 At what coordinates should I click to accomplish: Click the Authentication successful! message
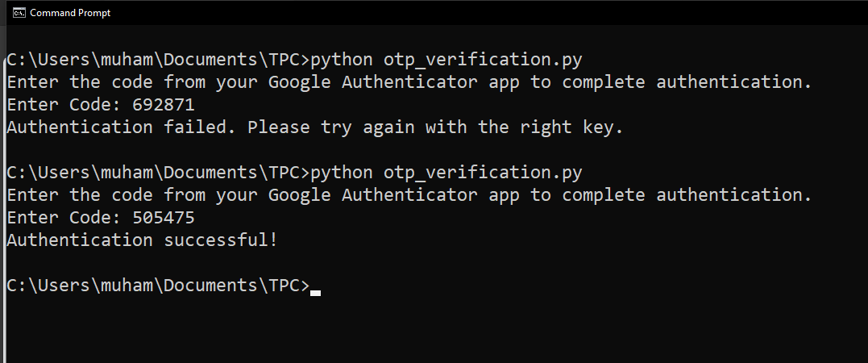pos(142,240)
